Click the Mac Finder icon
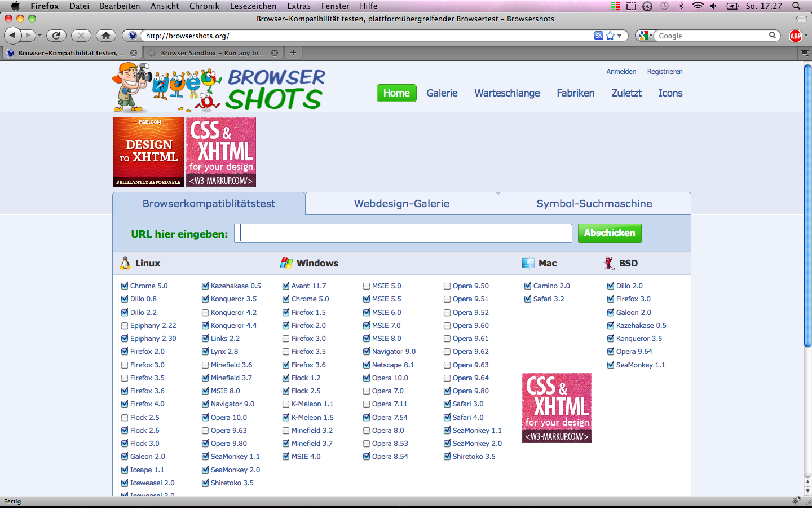This screenshot has width=812, height=508. point(528,263)
